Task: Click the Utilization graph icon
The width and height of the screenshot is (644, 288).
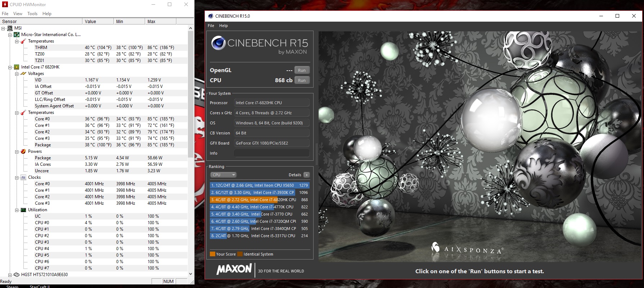Action: [x=23, y=210]
